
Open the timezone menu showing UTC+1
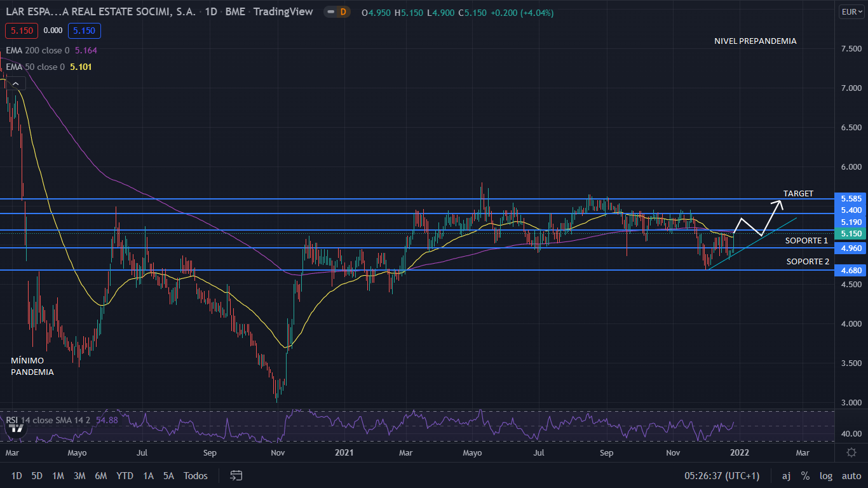click(722, 475)
